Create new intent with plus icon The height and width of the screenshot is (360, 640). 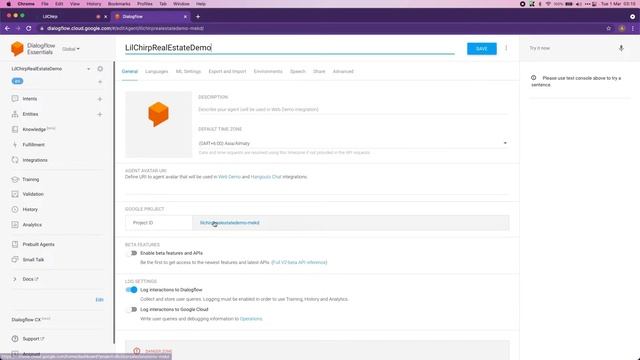tap(100, 99)
